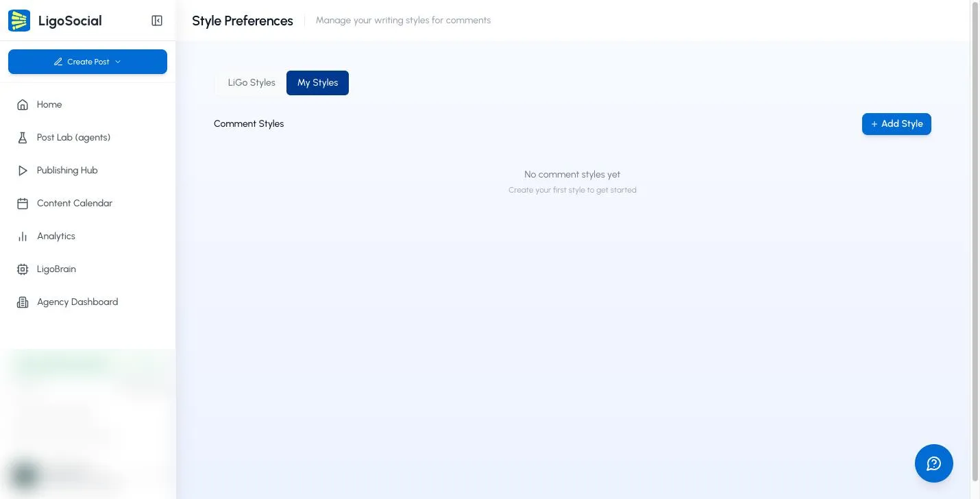Click the "No comment styles yet" message

pyautogui.click(x=572, y=175)
